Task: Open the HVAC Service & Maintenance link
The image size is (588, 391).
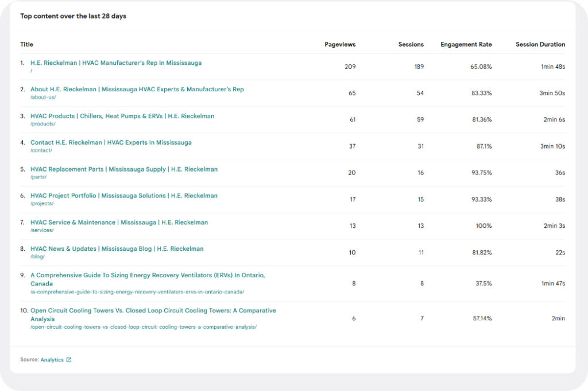Action: pos(119,222)
